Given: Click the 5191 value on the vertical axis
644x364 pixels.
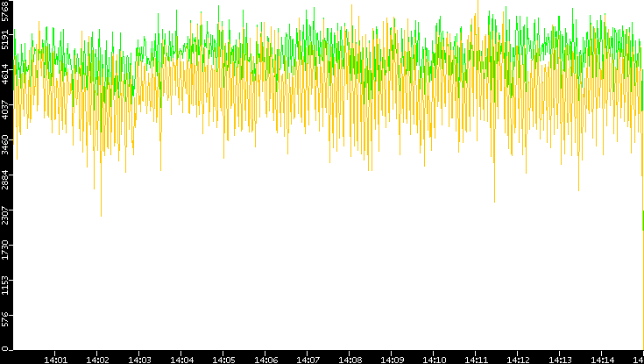Looking at the screenshot, I should tap(5, 39).
